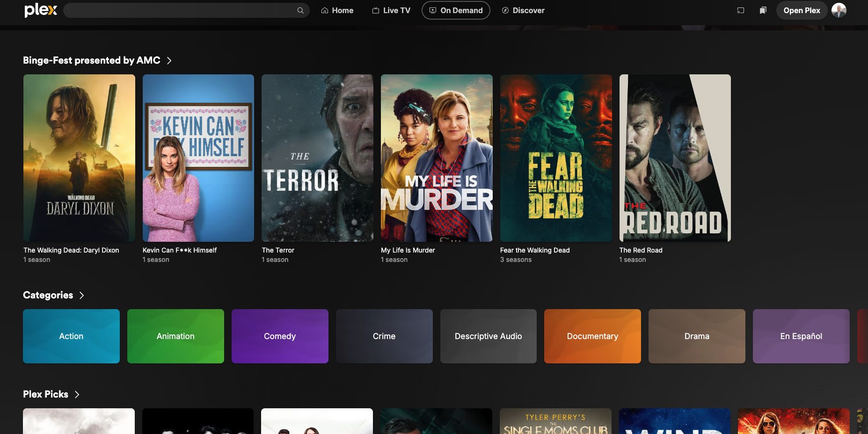This screenshot has height=434, width=868.
Task: Click 'Kevin Can F**k Himself' title text
Action: (x=180, y=250)
